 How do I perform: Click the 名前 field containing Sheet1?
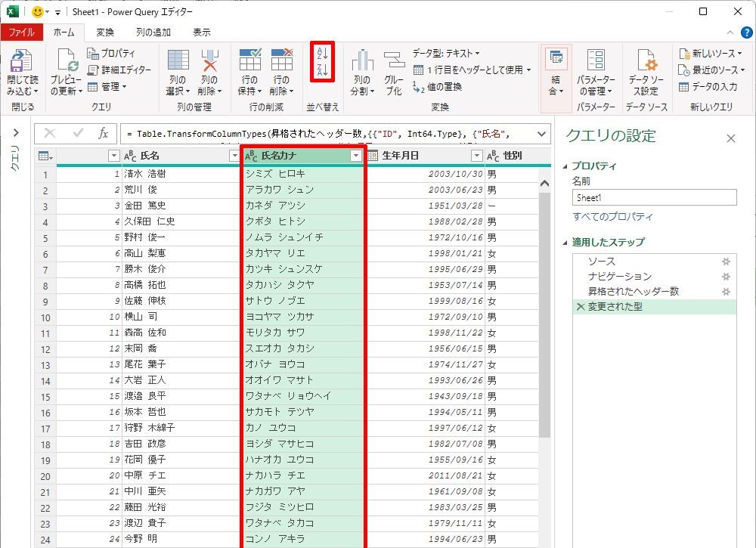(654, 197)
